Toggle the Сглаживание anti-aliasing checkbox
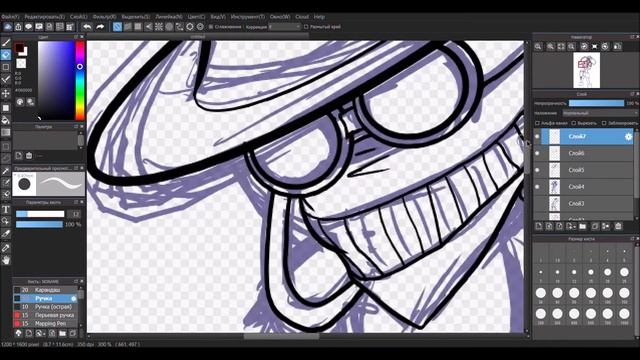Image resolution: width=640 pixels, height=360 pixels. click(x=211, y=27)
